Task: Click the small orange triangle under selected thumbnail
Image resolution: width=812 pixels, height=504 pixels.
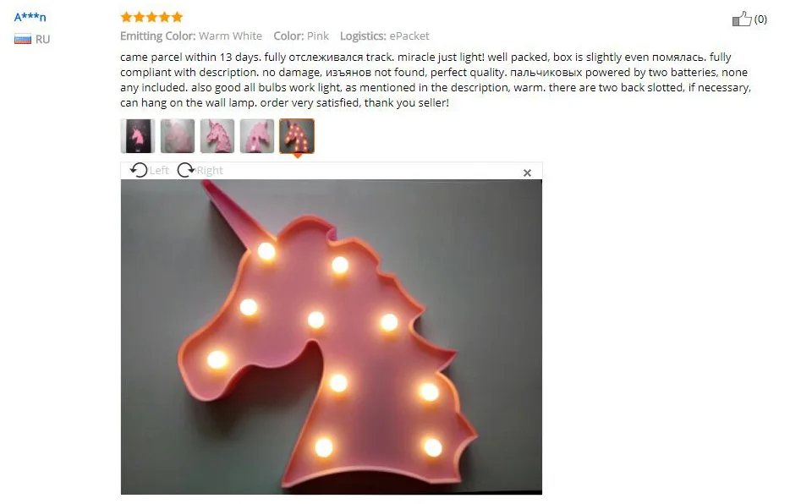Action: (x=297, y=156)
